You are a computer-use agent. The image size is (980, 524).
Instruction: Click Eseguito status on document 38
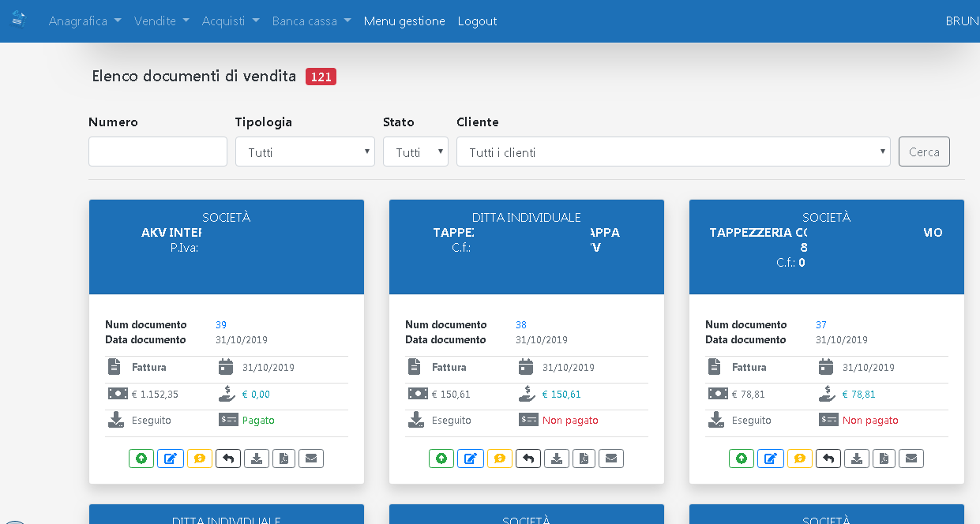452,421
